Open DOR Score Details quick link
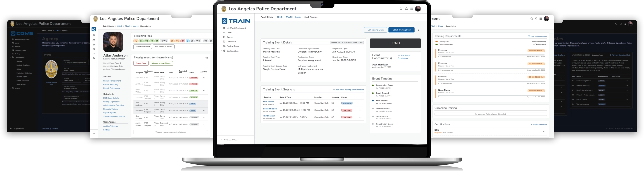This screenshot has height=172, width=644. [x=111, y=98]
